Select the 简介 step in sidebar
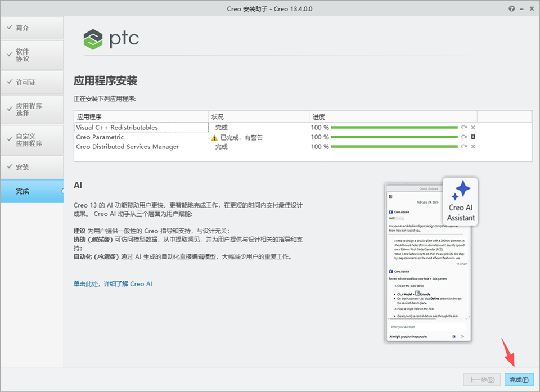The height and width of the screenshot is (392, 540). tap(32, 28)
